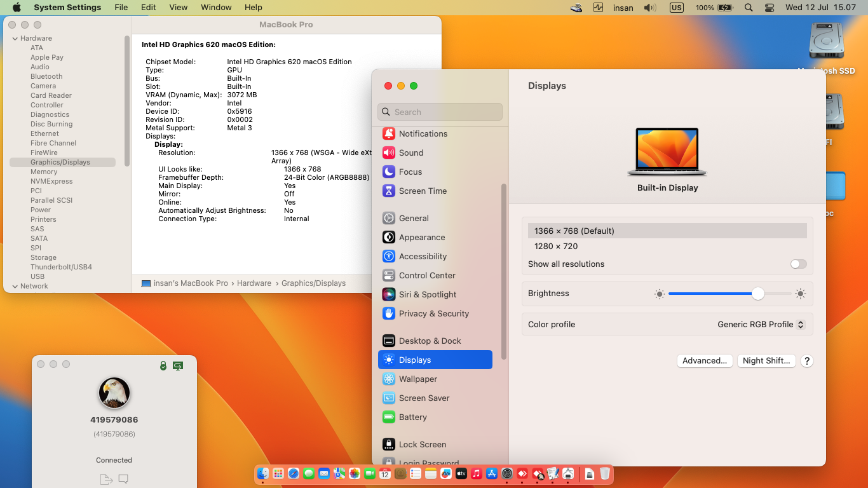Select Privacy & Security pane

point(436,313)
